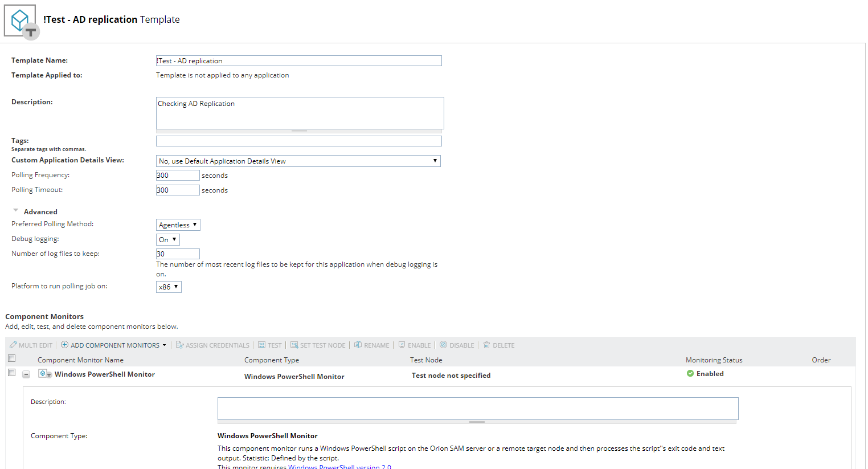The height and width of the screenshot is (469, 868).
Task: Click the Windows PowerShell Monitor component type cell
Action: coord(294,376)
